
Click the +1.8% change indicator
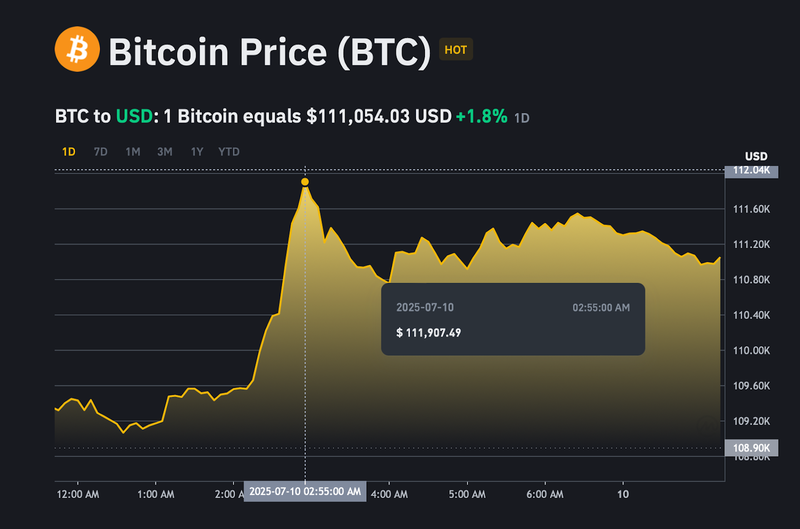click(482, 117)
